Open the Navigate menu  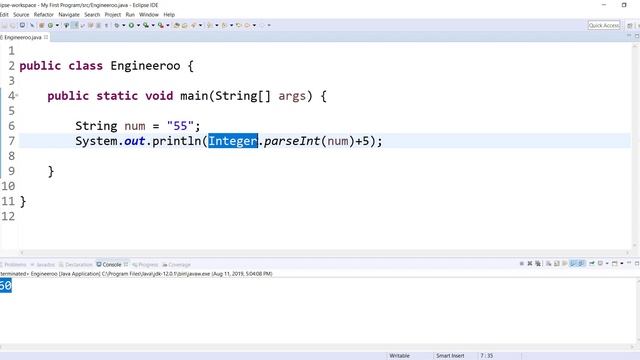[69, 14]
